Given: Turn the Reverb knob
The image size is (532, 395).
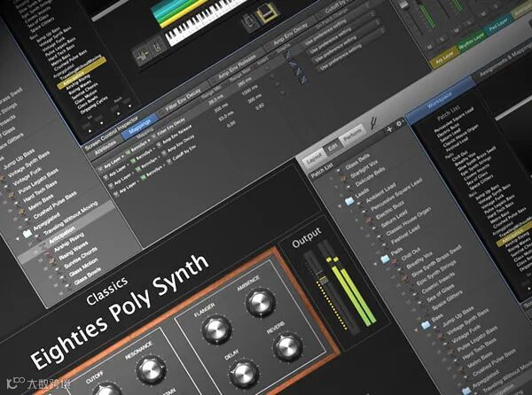Looking at the screenshot, I should click(287, 346).
